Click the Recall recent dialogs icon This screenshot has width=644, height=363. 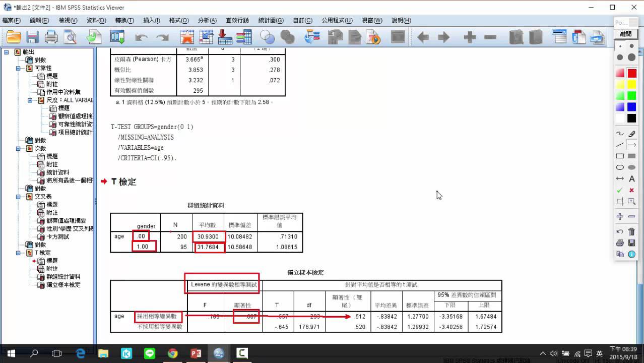coord(117,37)
